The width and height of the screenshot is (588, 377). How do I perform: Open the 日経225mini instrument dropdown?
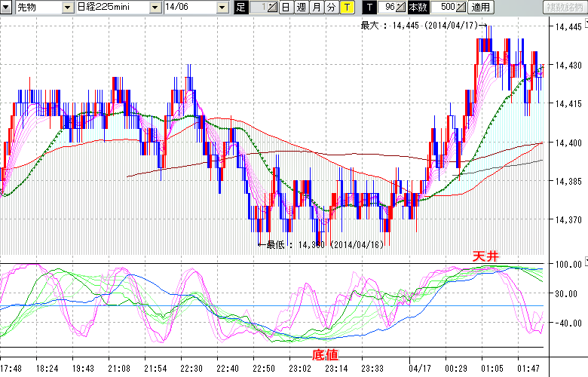click(155, 8)
